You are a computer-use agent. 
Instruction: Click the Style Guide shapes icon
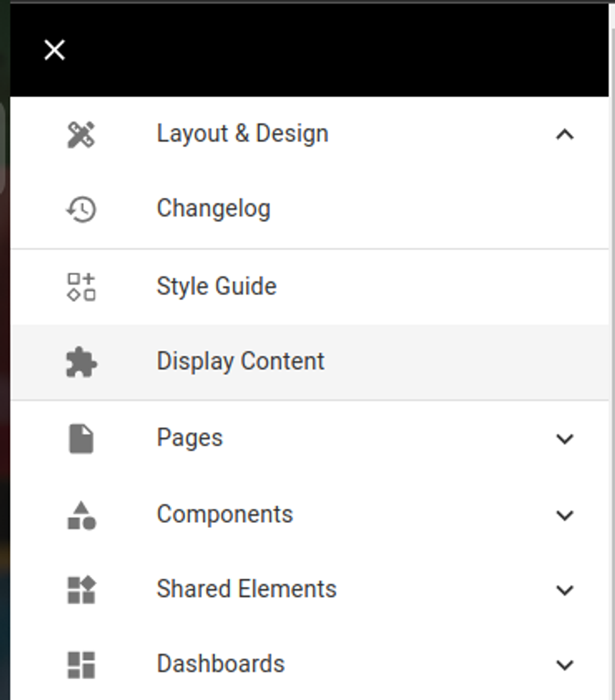80,286
